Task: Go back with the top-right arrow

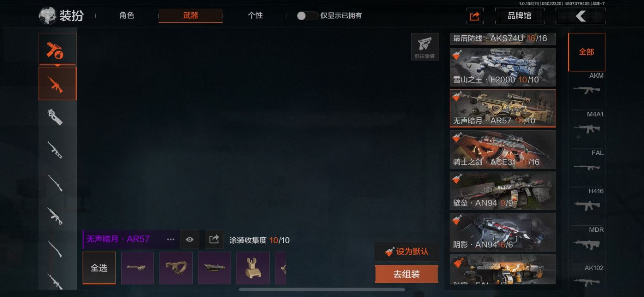Action: coord(580,16)
